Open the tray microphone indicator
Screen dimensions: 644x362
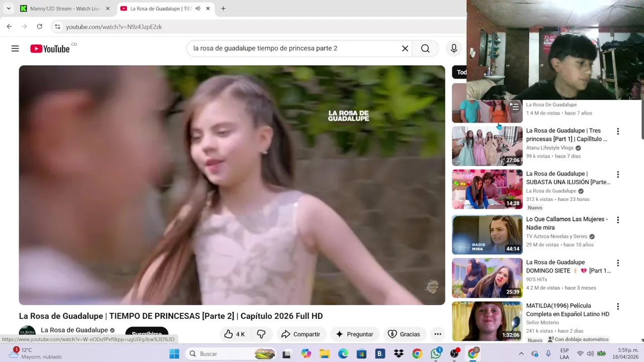coord(548,354)
